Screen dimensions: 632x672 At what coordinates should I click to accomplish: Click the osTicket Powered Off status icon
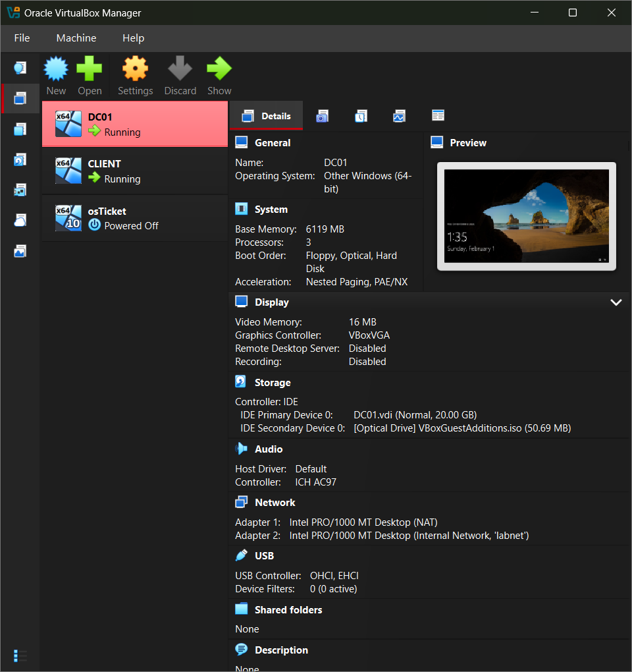[94, 225]
